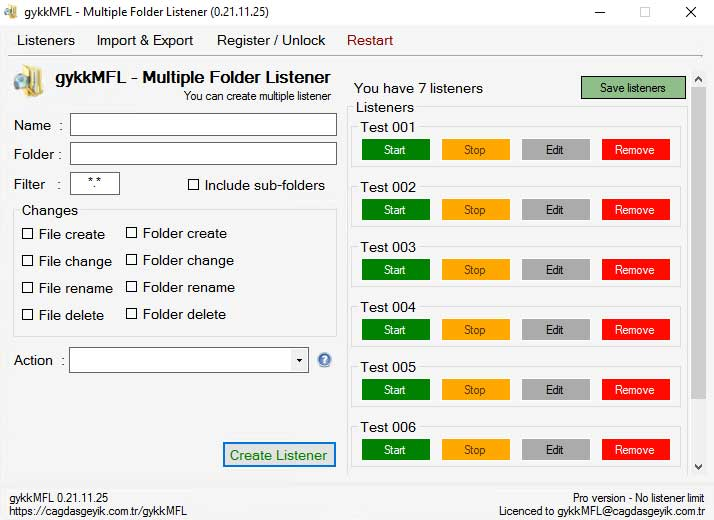714x520 pixels.
Task: Click the Save listeners button
Action: [x=633, y=88]
